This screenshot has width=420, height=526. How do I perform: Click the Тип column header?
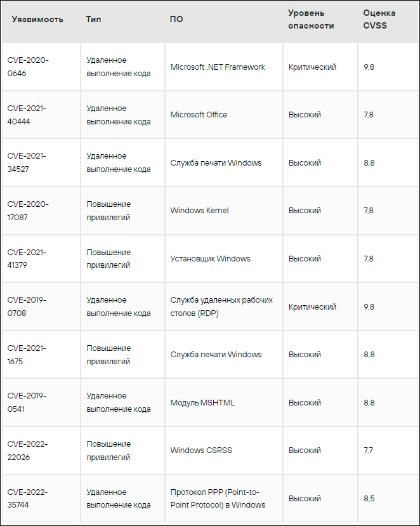click(x=93, y=19)
